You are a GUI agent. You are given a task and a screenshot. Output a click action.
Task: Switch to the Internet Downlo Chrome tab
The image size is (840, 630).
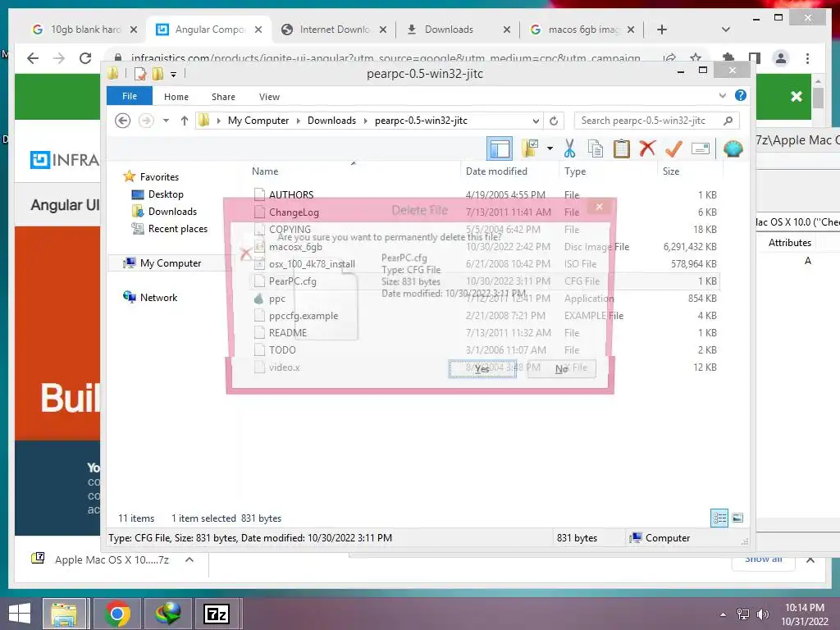pyautogui.click(x=335, y=29)
